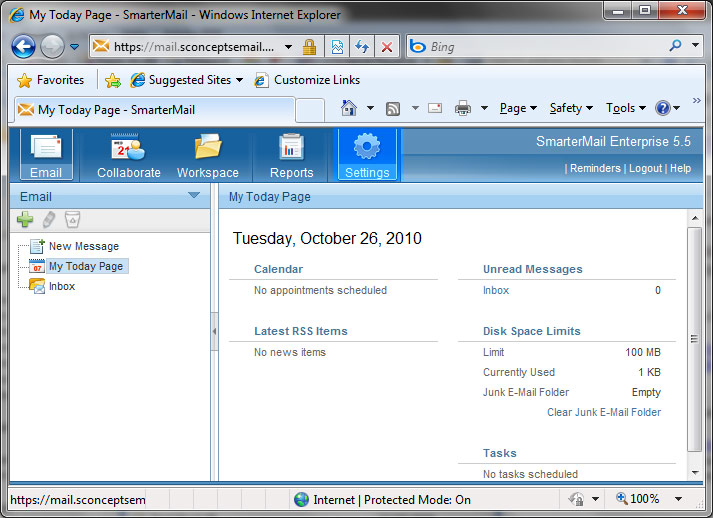The width and height of the screenshot is (713, 518).
Task: Click the green plus new item icon
Action: pyautogui.click(x=25, y=219)
